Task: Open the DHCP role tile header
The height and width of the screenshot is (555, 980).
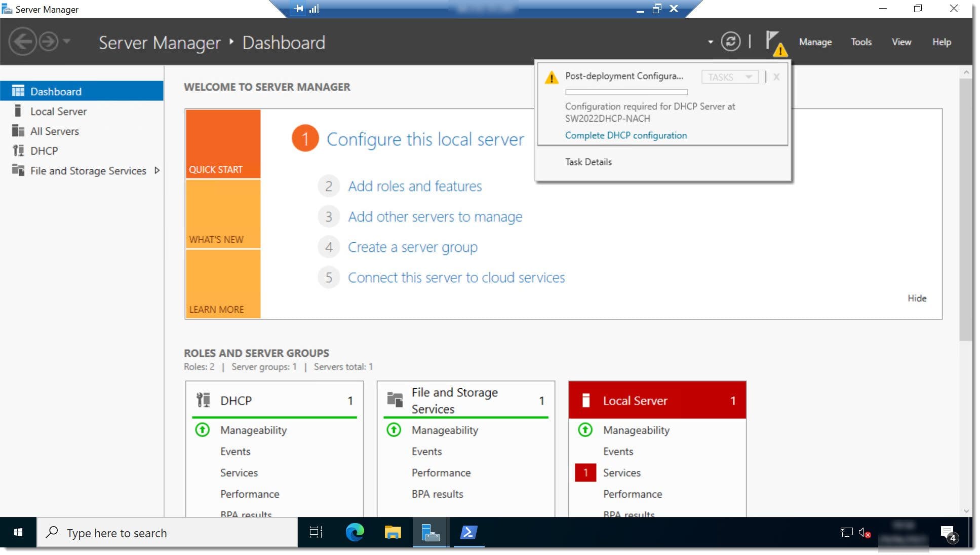Action: pos(274,400)
